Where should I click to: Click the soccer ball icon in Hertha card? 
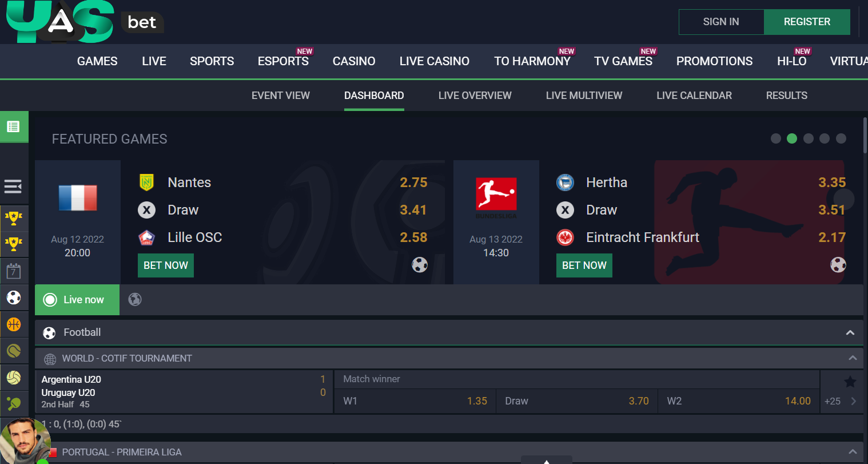(x=838, y=265)
